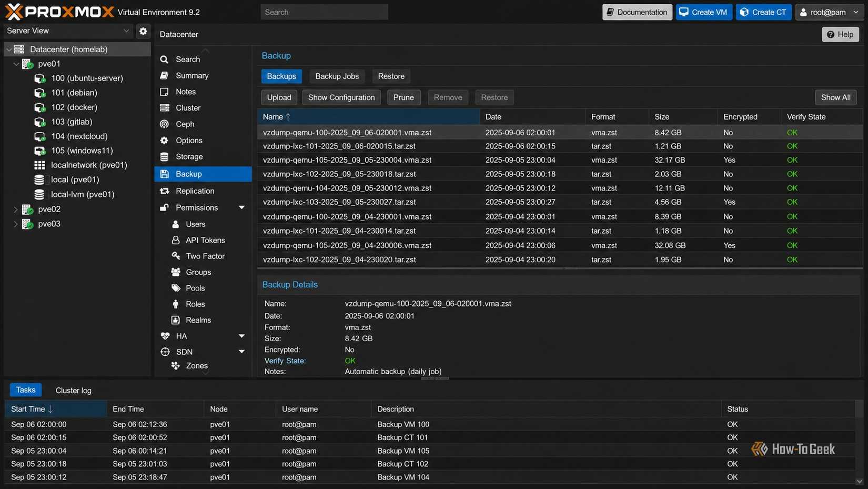Open the Tasks log tab
The width and height of the screenshot is (868, 489).
tap(26, 390)
